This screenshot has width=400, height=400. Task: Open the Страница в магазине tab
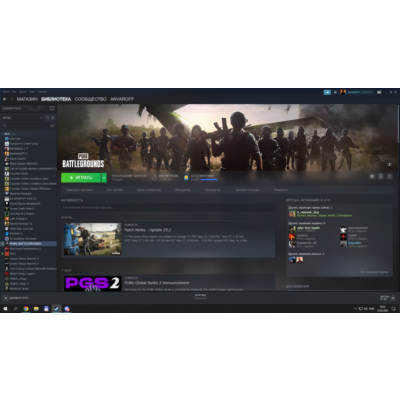(79, 190)
